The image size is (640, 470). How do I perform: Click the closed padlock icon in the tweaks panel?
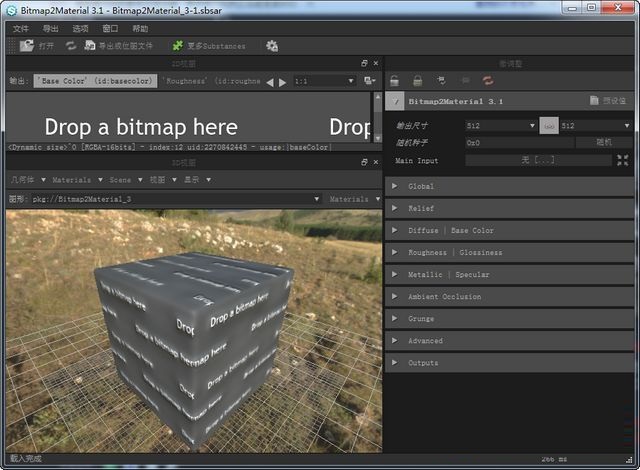pyautogui.click(x=417, y=80)
